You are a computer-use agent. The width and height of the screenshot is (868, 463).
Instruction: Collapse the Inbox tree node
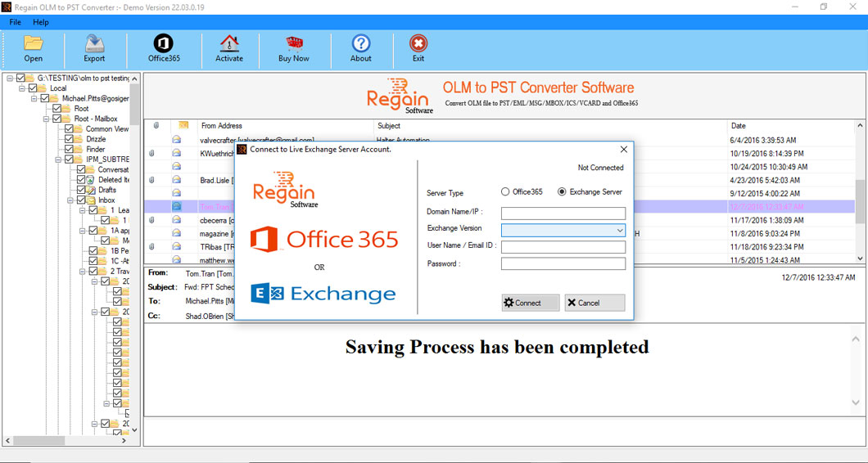click(70, 200)
